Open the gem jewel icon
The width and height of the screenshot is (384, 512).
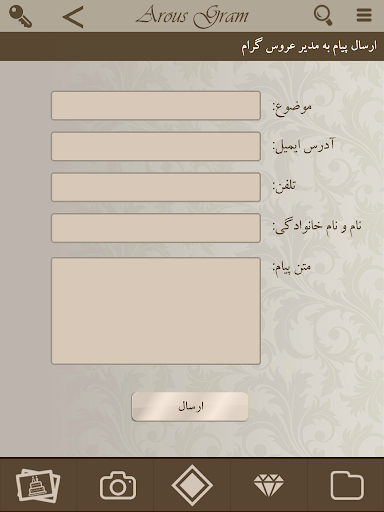click(x=269, y=485)
